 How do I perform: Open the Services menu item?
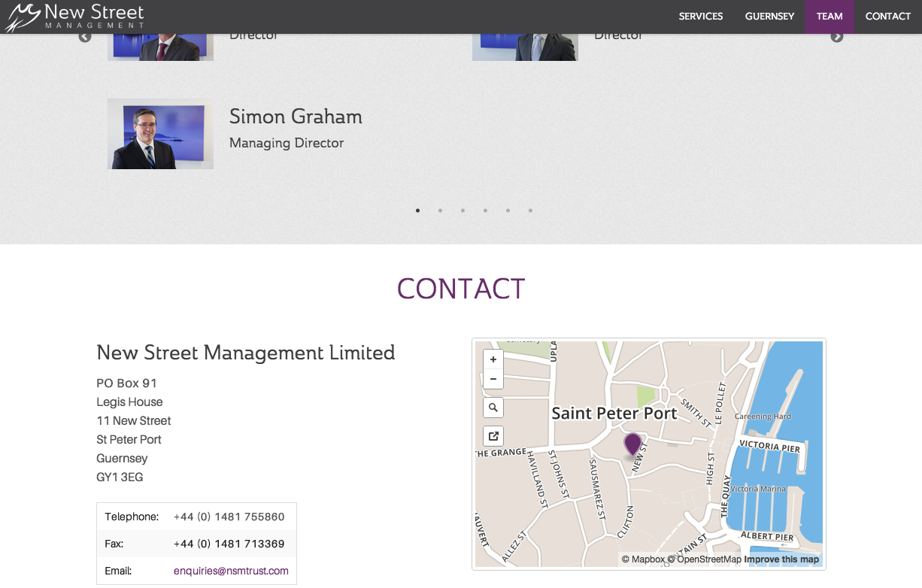(x=700, y=17)
